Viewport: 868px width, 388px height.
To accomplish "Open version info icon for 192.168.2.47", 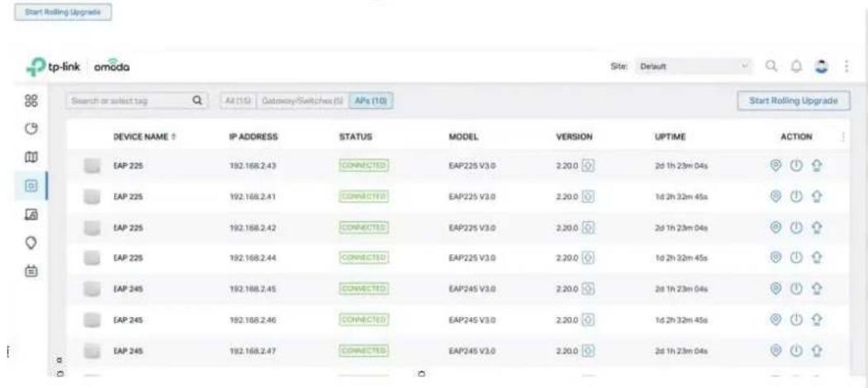I will click(x=588, y=350).
